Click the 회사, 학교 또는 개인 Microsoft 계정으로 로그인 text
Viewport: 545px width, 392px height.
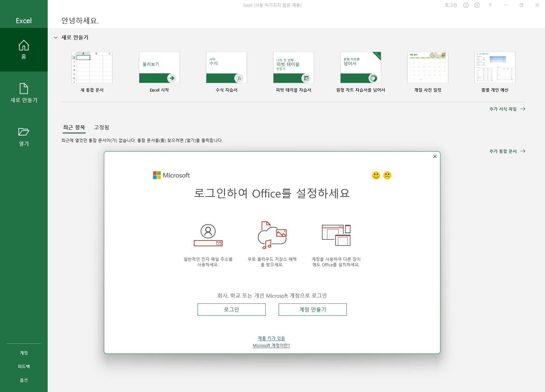[x=272, y=296]
